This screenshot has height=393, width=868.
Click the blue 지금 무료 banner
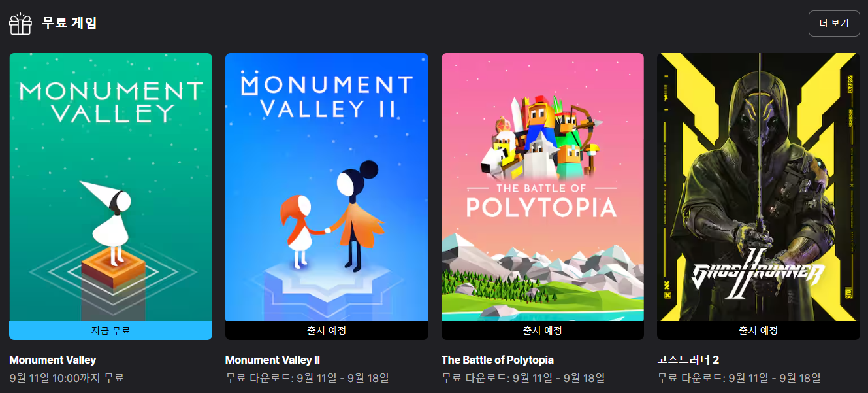[x=111, y=330]
